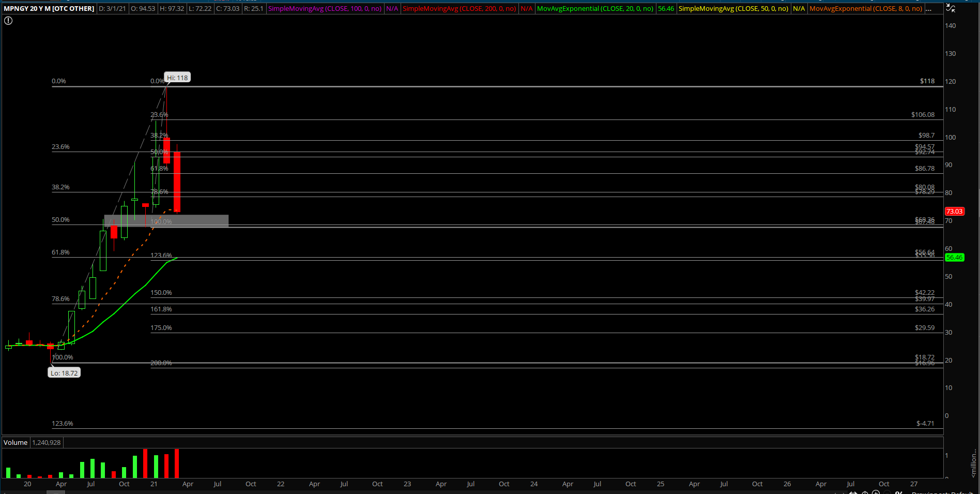The height and width of the screenshot is (494, 980).
Task: Select the gray rectangle drawing near $70
Action: point(166,221)
